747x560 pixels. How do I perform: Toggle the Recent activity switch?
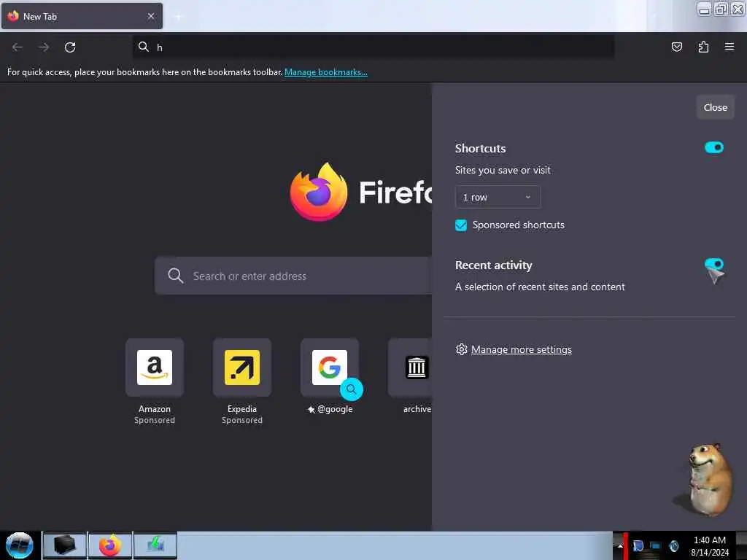[x=713, y=264]
